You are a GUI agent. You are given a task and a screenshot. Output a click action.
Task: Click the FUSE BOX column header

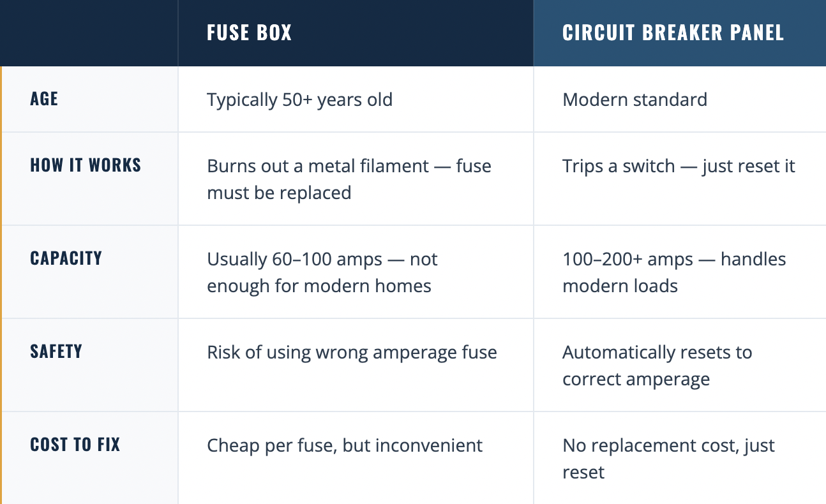(249, 33)
